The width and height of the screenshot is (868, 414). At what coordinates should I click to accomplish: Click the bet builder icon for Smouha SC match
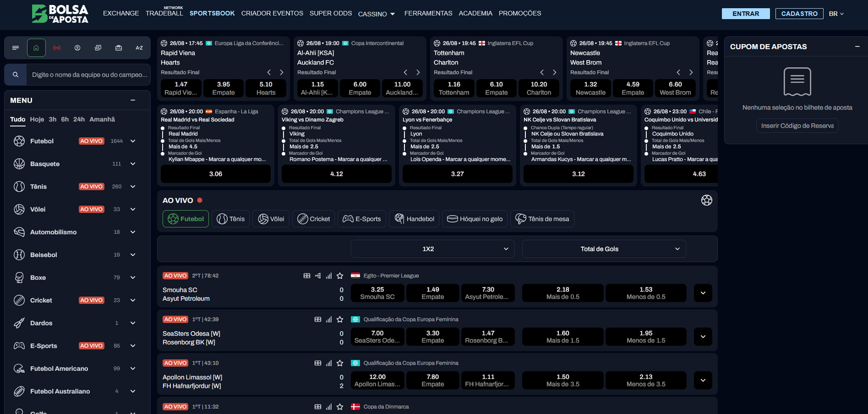coord(318,276)
